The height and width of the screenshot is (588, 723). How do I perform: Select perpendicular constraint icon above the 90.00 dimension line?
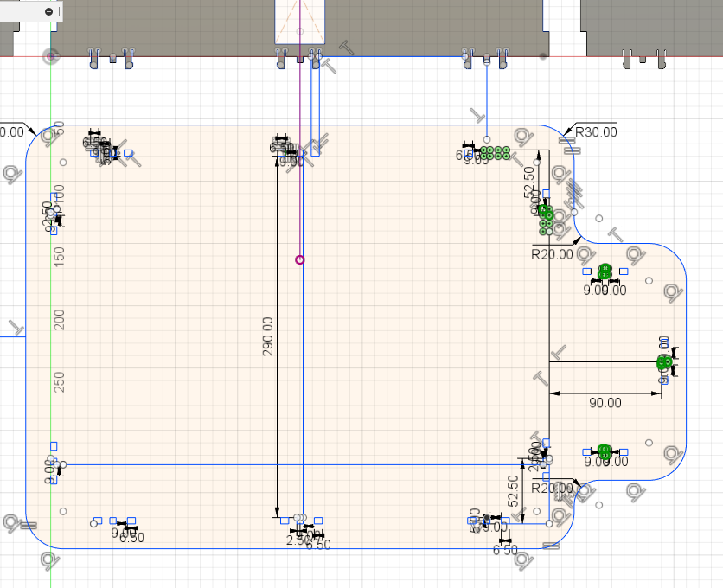559,353
